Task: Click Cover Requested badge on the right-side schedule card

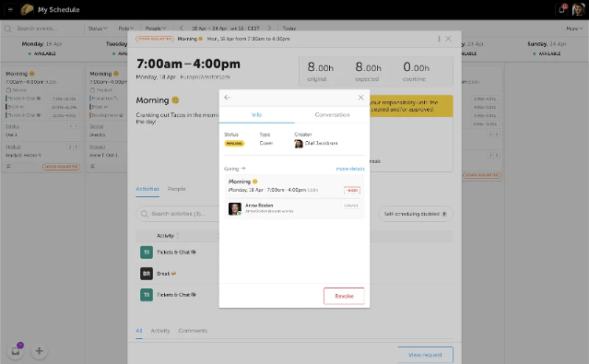Action: (x=482, y=175)
